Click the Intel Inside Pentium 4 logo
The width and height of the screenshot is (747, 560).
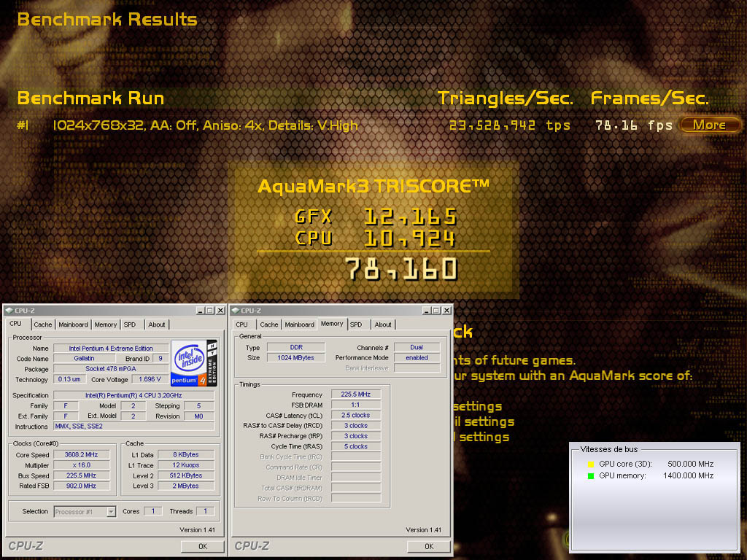pyautogui.click(x=194, y=363)
